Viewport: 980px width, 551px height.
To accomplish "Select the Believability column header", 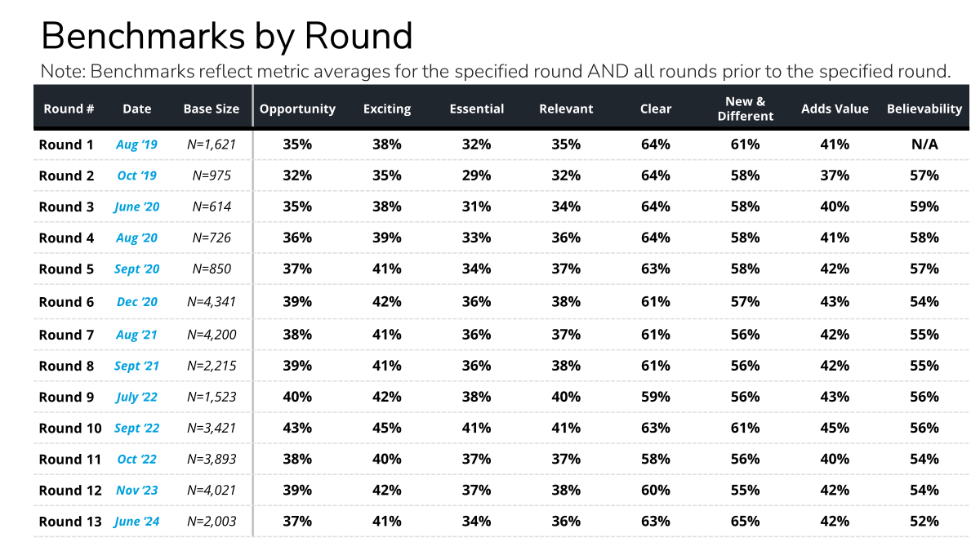I will point(924,109).
